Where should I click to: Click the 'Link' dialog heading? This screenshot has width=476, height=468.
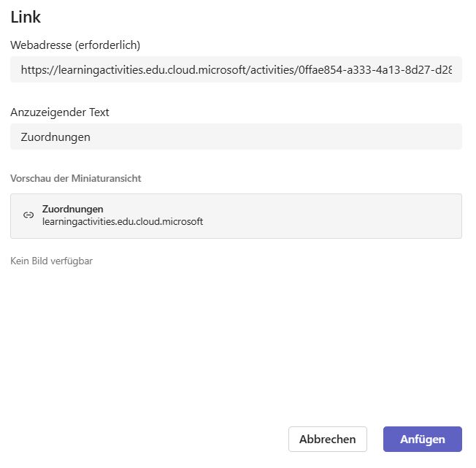click(x=26, y=17)
